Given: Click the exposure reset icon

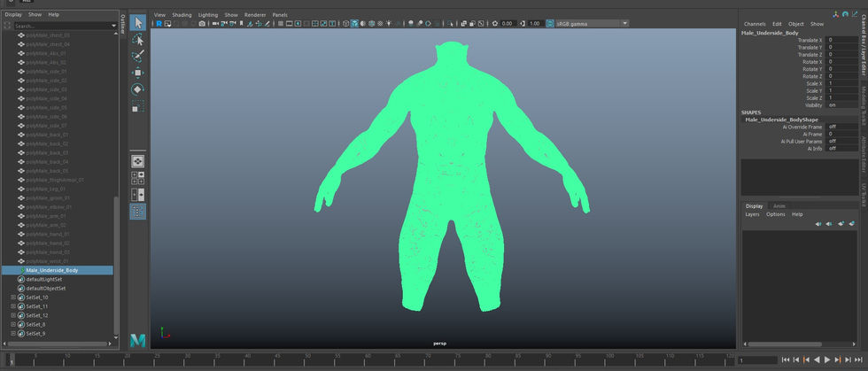Looking at the screenshot, I should click(x=495, y=24).
